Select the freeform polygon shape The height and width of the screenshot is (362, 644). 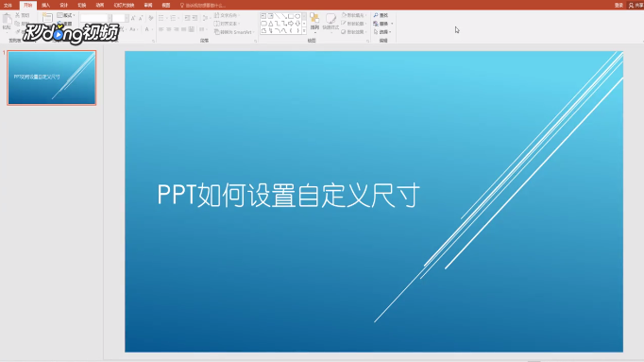(263, 30)
